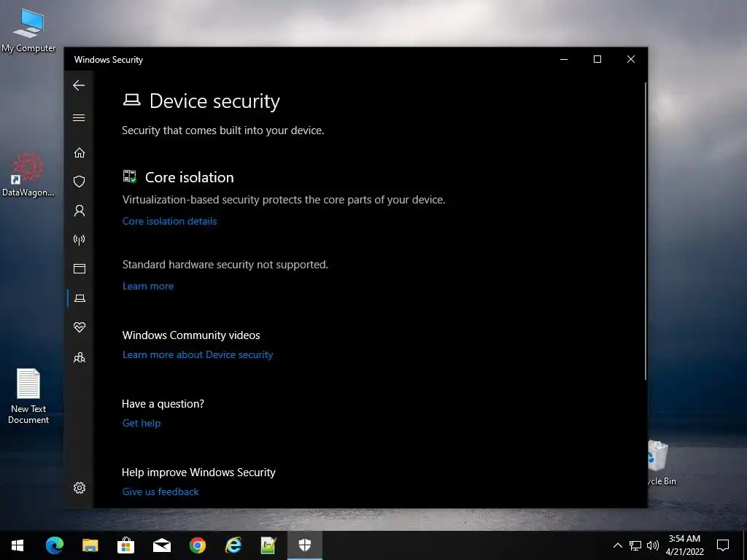Click Learn more under hardware security
747x560 pixels.
pyautogui.click(x=148, y=286)
